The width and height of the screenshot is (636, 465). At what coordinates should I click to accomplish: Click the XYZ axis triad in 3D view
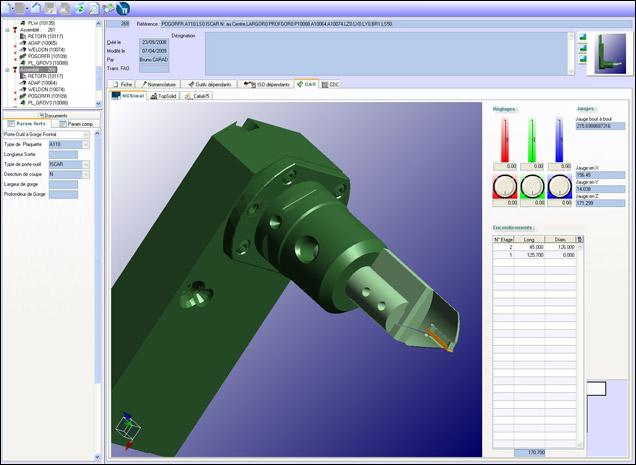[125, 425]
